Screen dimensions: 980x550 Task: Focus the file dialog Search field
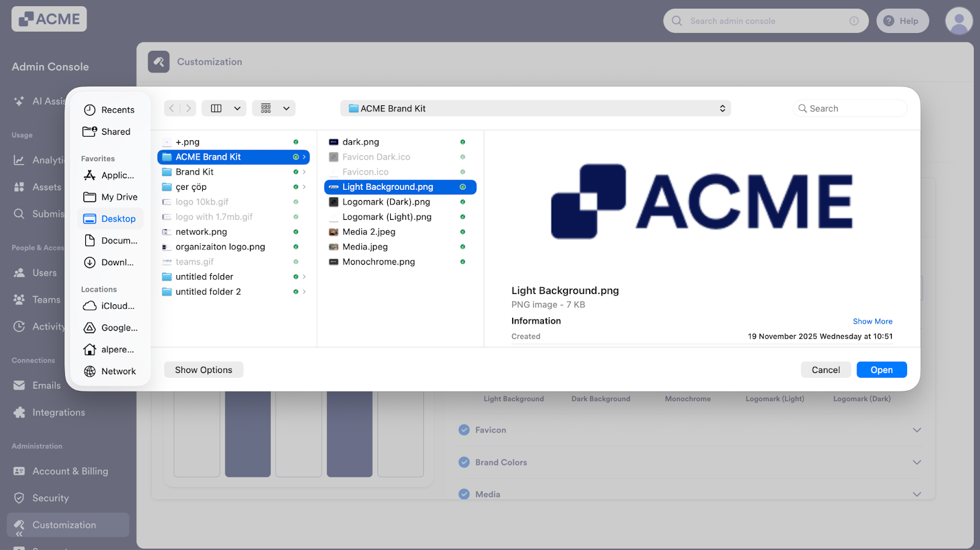point(850,108)
